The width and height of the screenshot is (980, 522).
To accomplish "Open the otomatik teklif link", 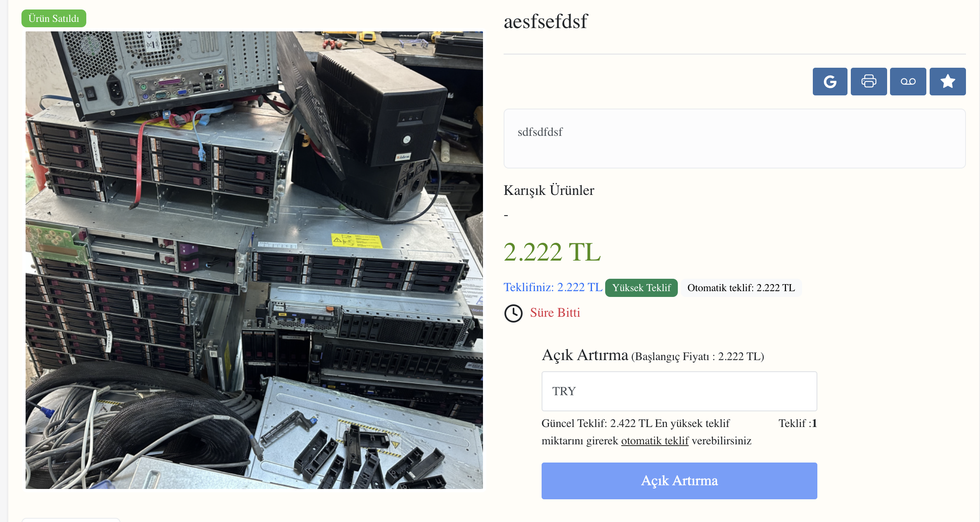I will [655, 441].
